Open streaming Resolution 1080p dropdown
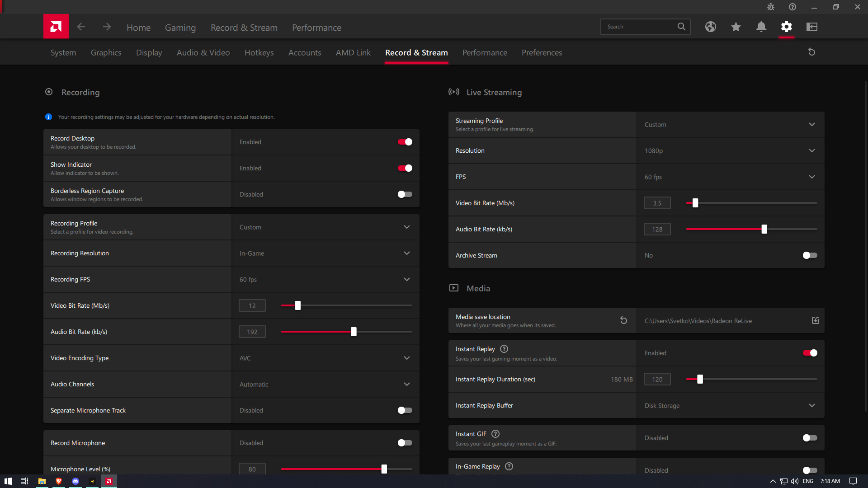This screenshot has height=488, width=868. (731, 151)
